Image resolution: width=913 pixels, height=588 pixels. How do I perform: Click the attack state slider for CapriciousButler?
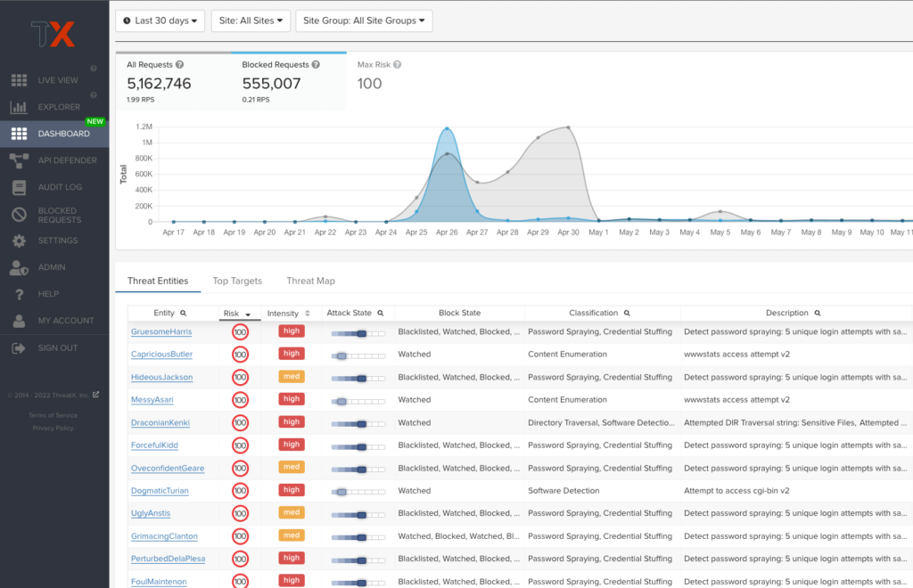[x=358, y=355]
